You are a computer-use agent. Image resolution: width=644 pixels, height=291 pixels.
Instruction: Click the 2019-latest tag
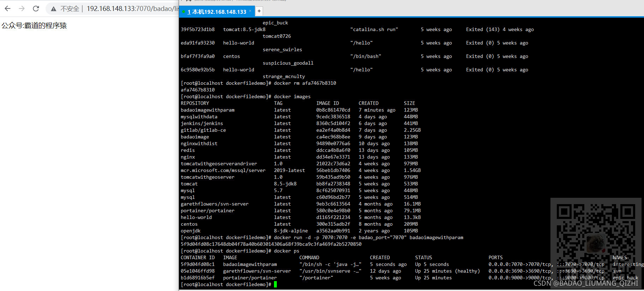click(290, 170)
